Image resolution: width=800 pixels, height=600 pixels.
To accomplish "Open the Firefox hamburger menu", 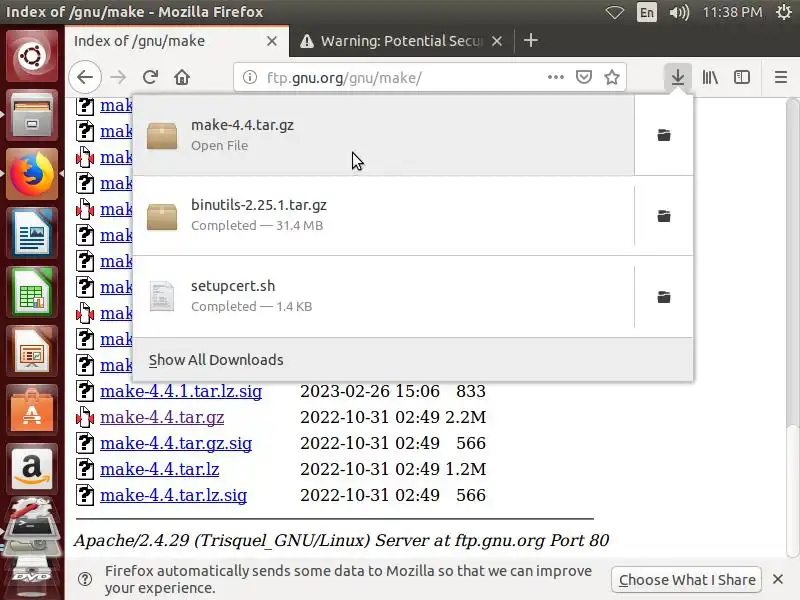I will [781, 78].
